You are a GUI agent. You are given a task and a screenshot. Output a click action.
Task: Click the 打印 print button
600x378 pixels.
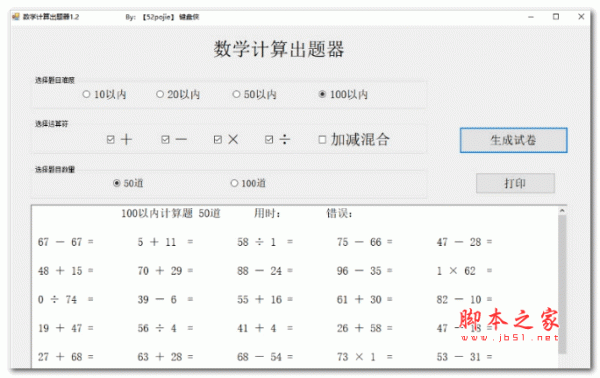click(x=515, y=183)
